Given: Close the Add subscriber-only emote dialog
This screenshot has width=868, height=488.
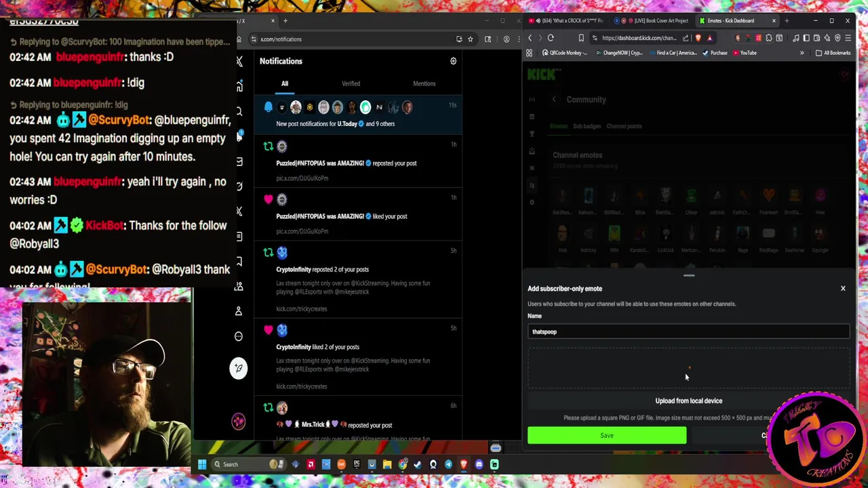Looking at the screenshot, I should (843, 289).
